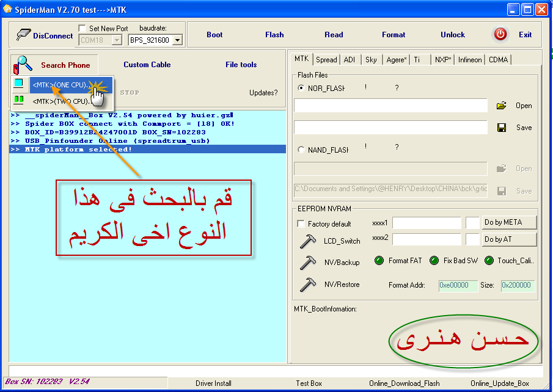Click Driver Install in status bar
The height and width of the screenshot is (392, 553).
point(213,383)
